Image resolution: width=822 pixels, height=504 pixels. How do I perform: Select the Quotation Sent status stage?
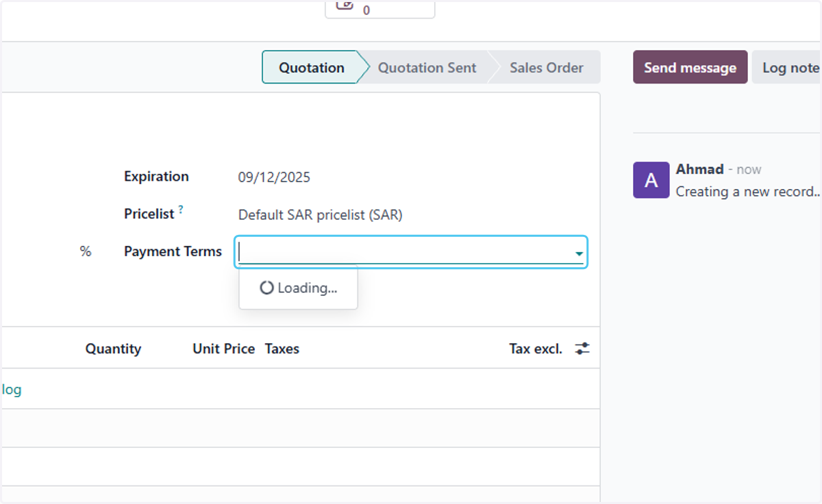[x=427, y=67]
